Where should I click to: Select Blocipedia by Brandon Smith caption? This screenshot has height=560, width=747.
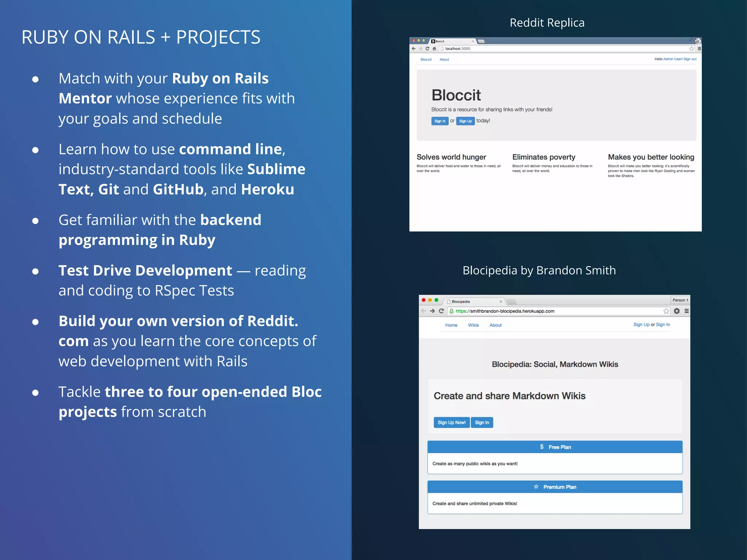click(x=539, y=271)
